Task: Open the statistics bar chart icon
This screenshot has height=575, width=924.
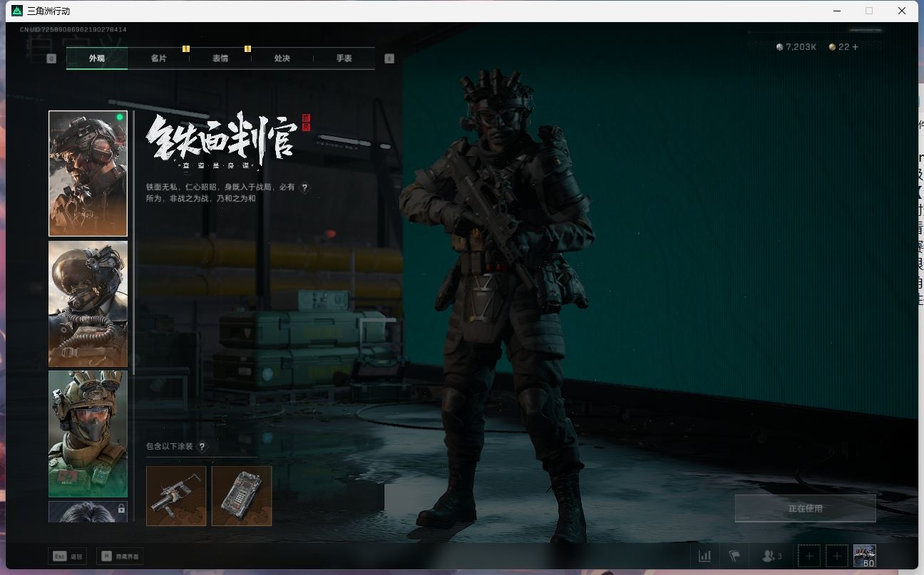Action: click(x=704, y=556)
